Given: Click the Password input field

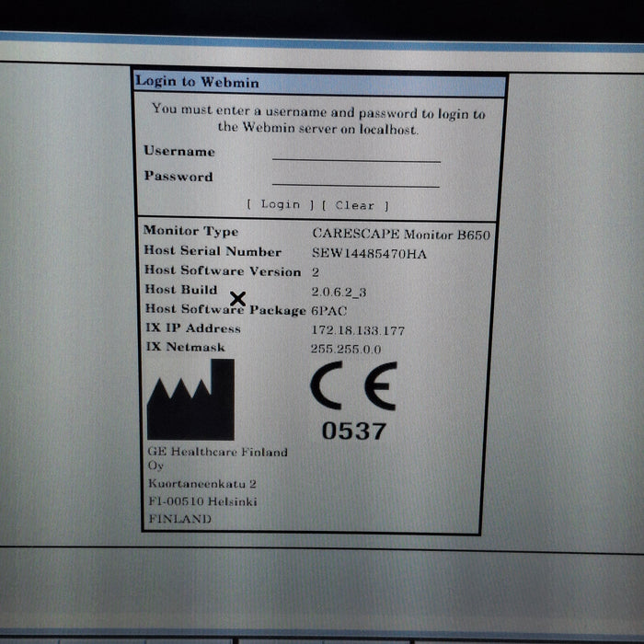Looking at the screenshot, I should (x=356, y=179).
